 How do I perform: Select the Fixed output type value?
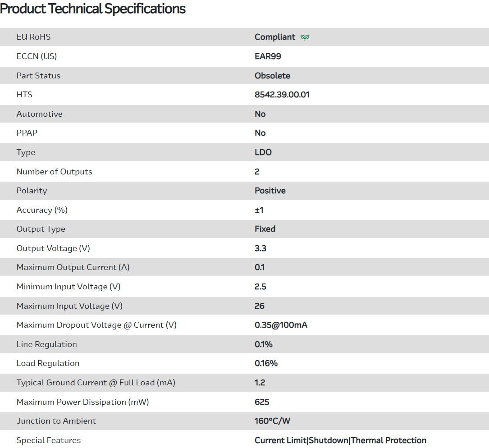265,229
